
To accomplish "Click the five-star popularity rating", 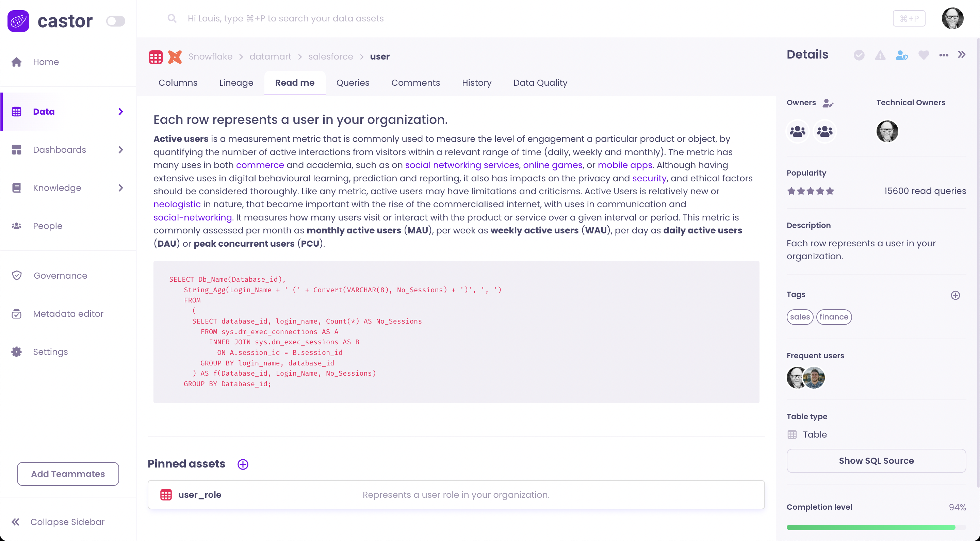I will click(x=810, y=191).
